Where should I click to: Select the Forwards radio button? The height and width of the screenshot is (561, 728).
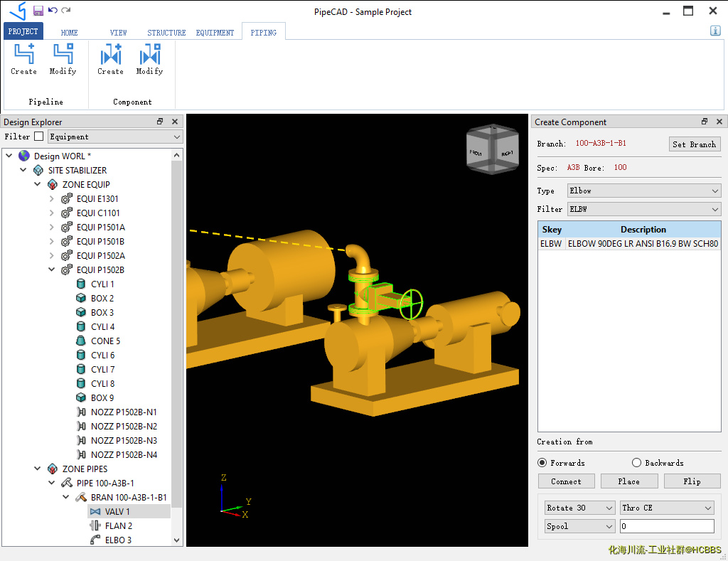click(542, 463)
